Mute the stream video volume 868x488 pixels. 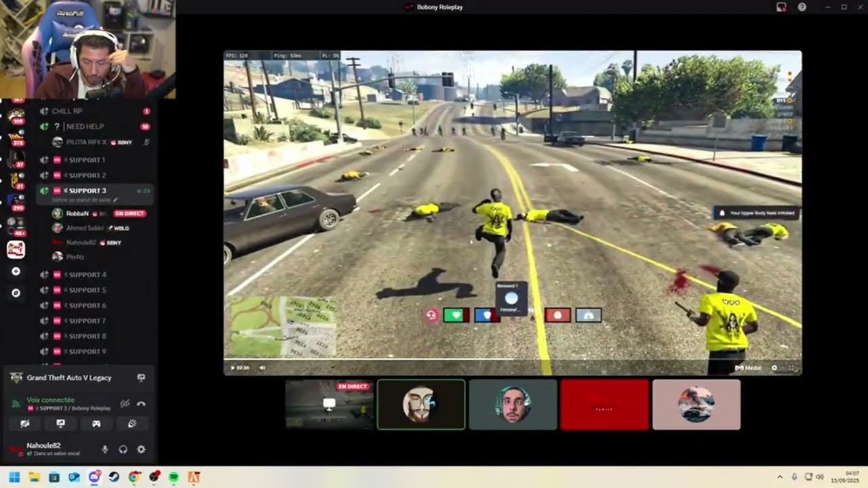[x=262, y=367]
